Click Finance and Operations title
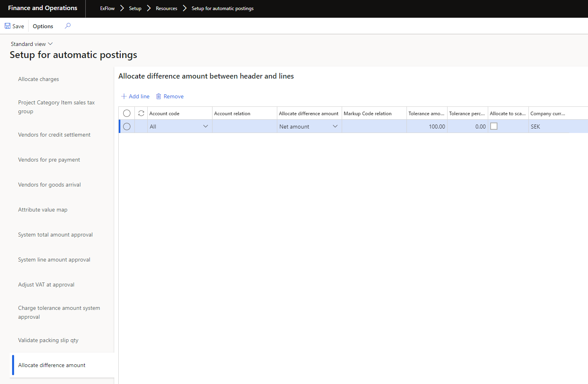This screenshot has height=384, width=588. click(43, 8)
